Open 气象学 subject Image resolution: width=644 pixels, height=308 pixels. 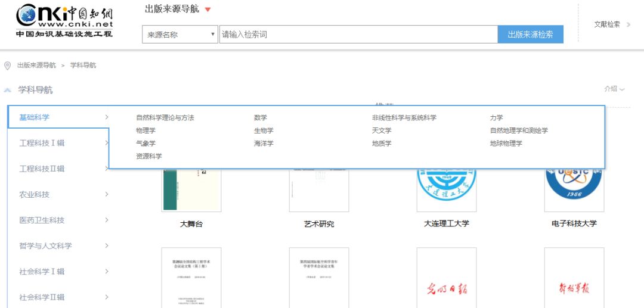pos(146,144)
